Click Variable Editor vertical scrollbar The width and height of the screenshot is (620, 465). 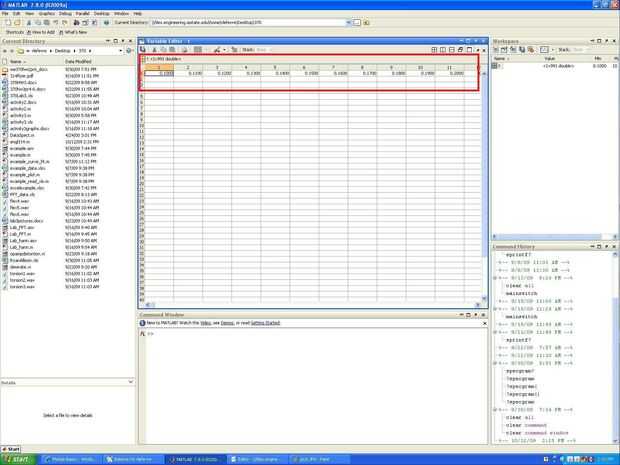[x=484, y=185]
